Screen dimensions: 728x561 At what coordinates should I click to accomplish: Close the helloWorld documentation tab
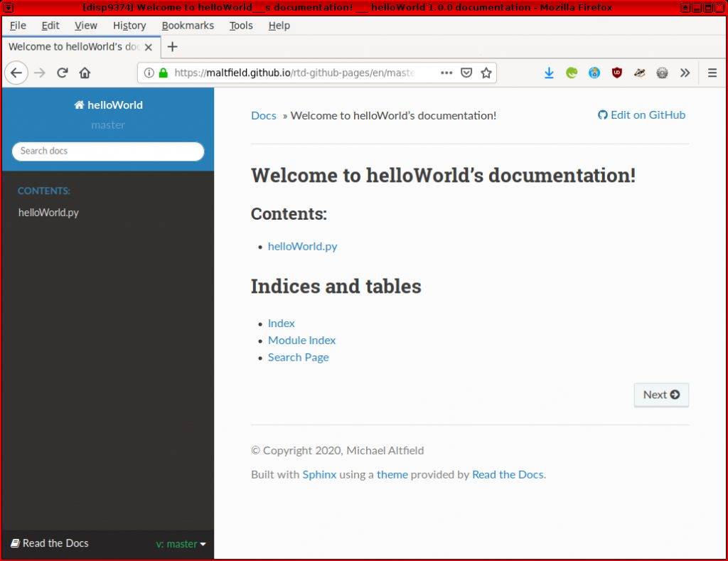[x=149, y=47]
